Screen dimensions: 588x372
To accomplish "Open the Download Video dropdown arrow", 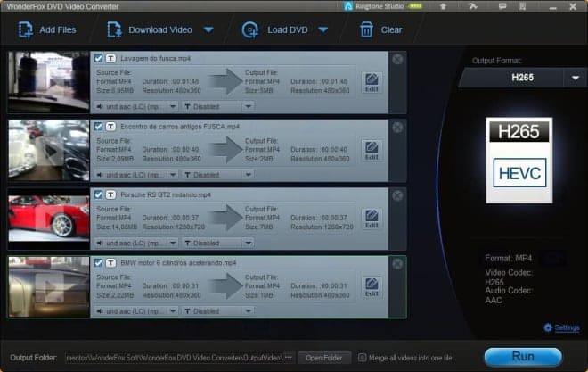I will click(208, 29).
